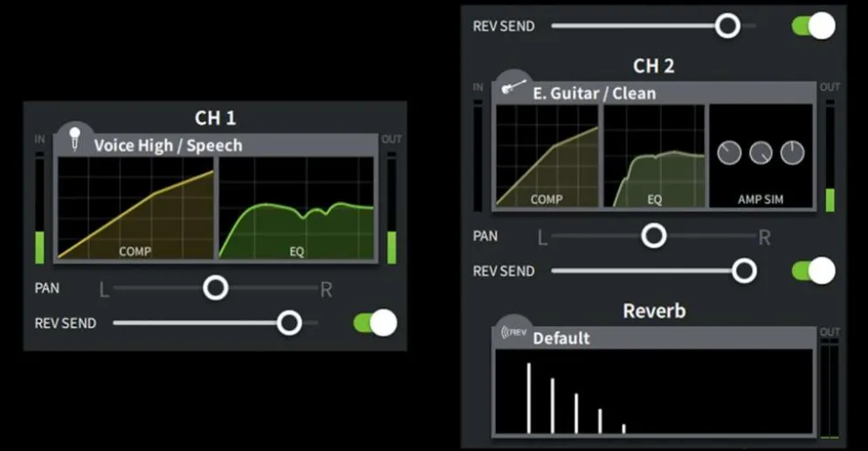Viewport: 868px width, 451px height.
Task: Click the CH 2 title text
Action: point(654,66)
